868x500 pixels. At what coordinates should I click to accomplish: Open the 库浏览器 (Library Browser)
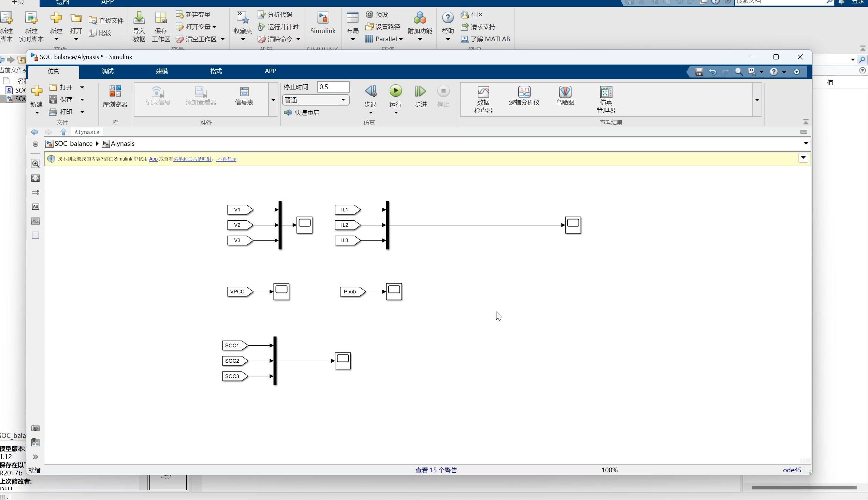point(115,98)
